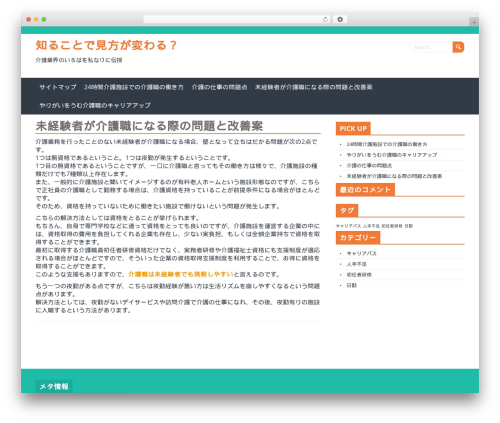Click the メタ情報 heading in the footer
Image resolution: width=500 pixels, height=423 pixels.
pos(54,387)
